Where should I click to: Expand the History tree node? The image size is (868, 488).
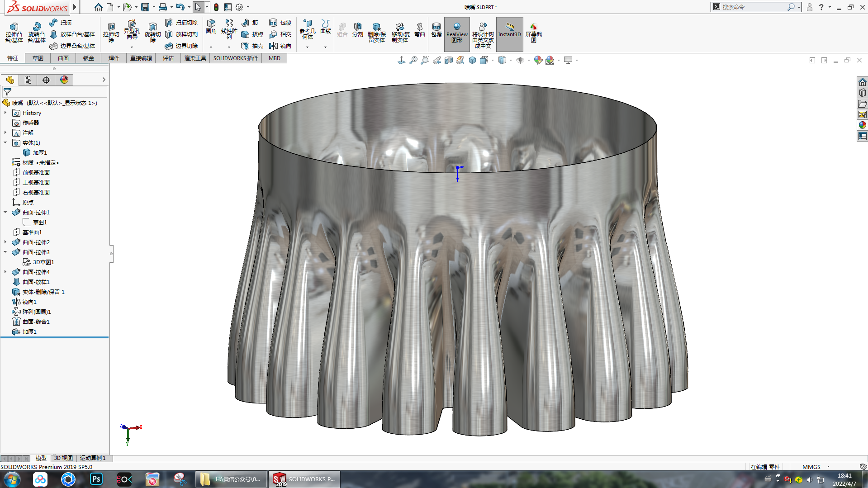click(5, 113)
